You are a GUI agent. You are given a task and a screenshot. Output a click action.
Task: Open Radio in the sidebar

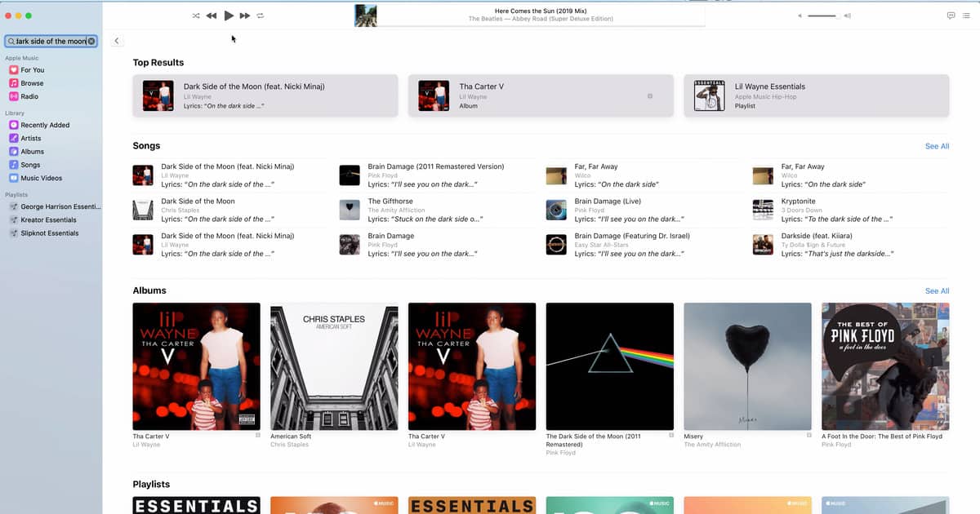point(29,96)
